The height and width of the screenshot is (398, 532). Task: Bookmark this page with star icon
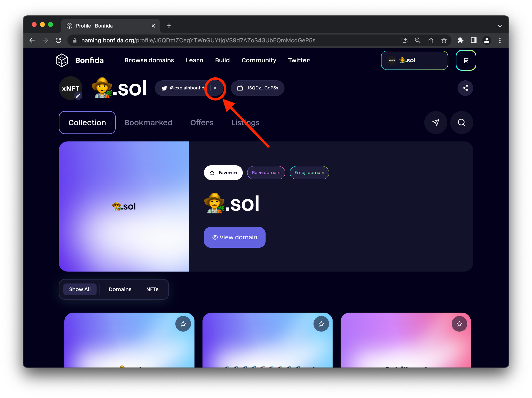click(x=444, y=40)
